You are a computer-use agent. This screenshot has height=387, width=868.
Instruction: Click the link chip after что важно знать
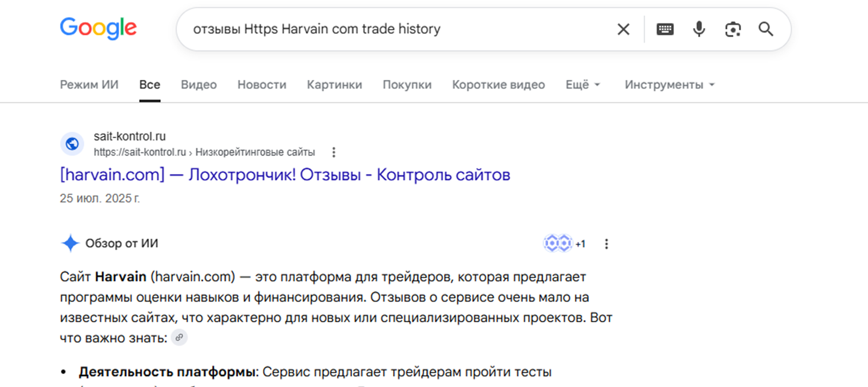179,338
